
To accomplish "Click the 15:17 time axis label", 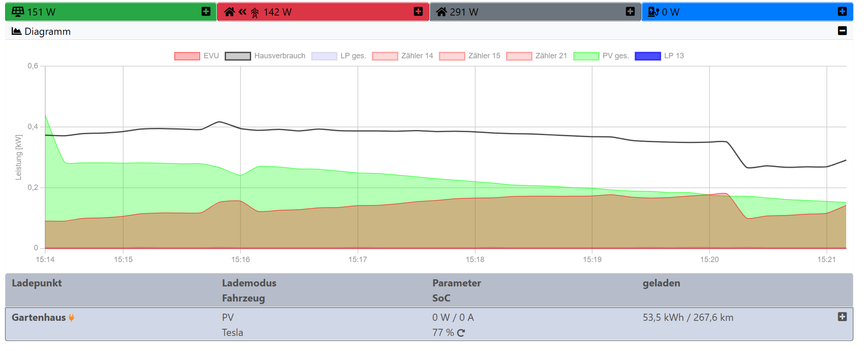I will coord(358,260).
